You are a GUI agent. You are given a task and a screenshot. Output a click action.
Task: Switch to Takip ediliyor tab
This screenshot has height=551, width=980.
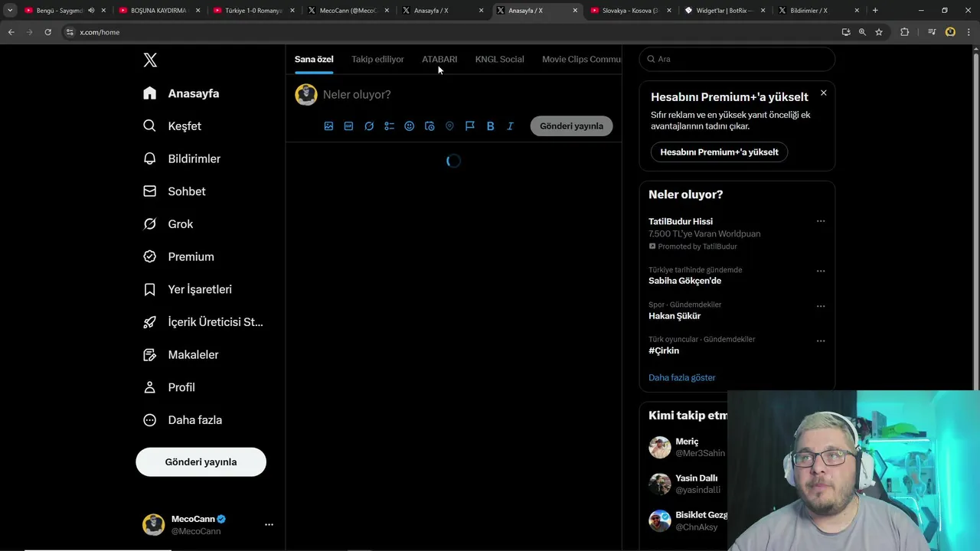pos(377,59)
